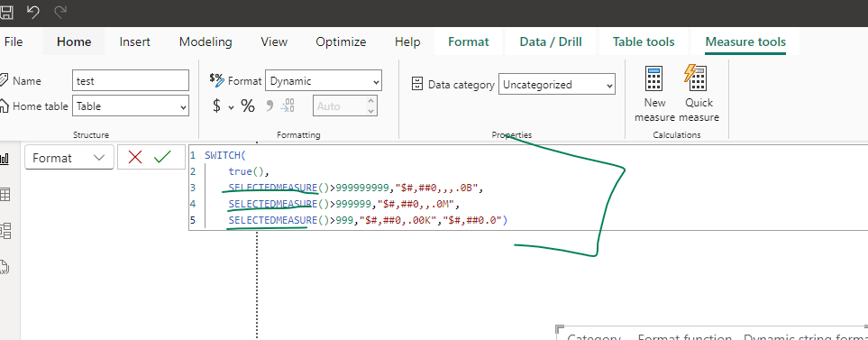Click the dollar currency format icon
The height and width of the screenshot is (340, 868).
tap(217, 106)
